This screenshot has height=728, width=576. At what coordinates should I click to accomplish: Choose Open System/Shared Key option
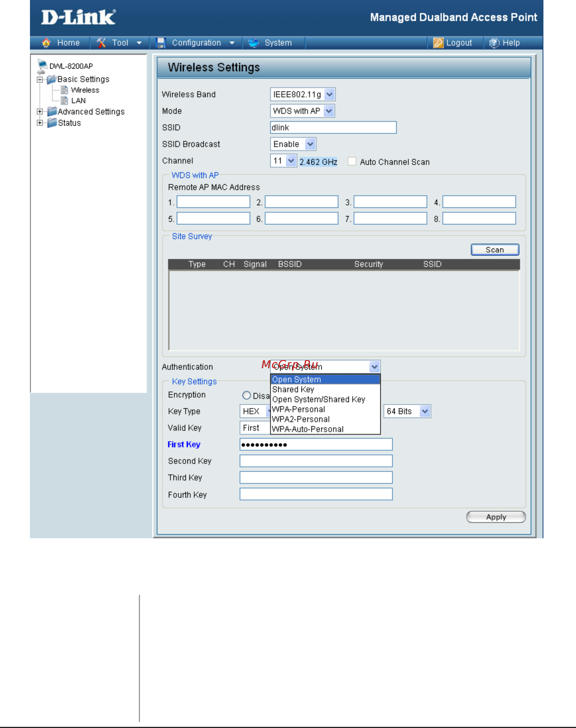point(325,399)
